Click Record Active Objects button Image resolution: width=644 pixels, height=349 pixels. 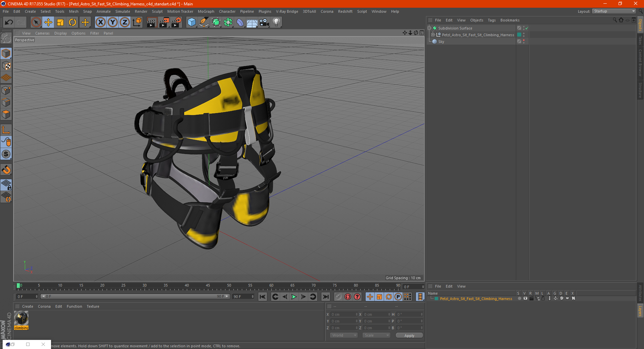tap(338, 297)
